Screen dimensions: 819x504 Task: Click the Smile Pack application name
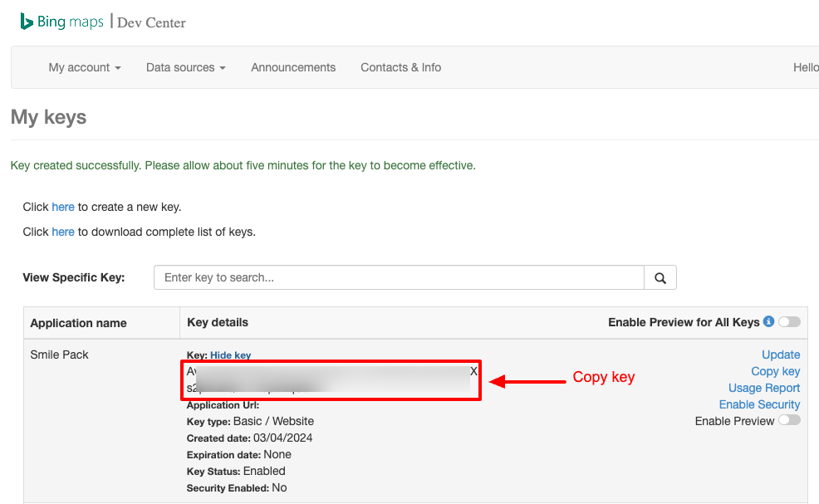tap(60, 355)
